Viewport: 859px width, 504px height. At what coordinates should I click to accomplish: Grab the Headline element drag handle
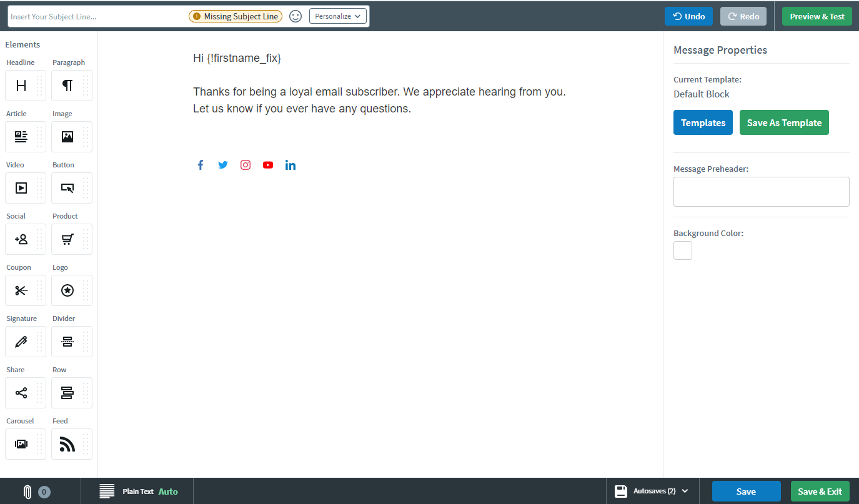click(x=40, y=86)
